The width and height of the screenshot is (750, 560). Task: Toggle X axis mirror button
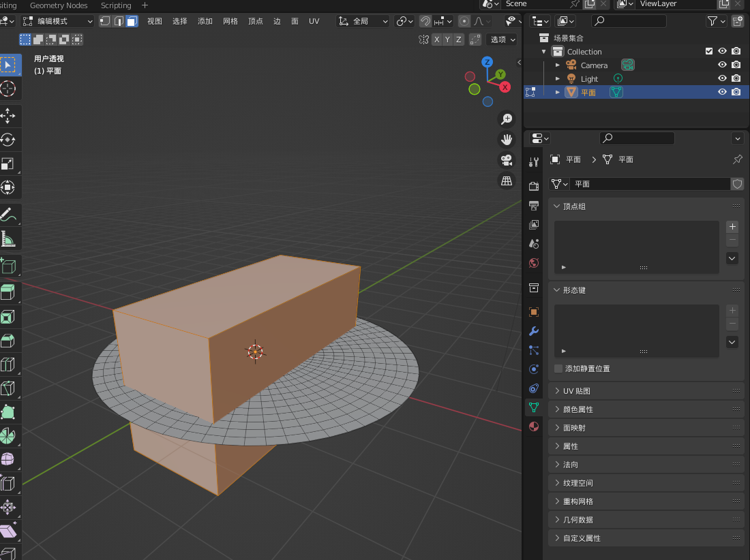pyautogui.click(x=436, y=40)
